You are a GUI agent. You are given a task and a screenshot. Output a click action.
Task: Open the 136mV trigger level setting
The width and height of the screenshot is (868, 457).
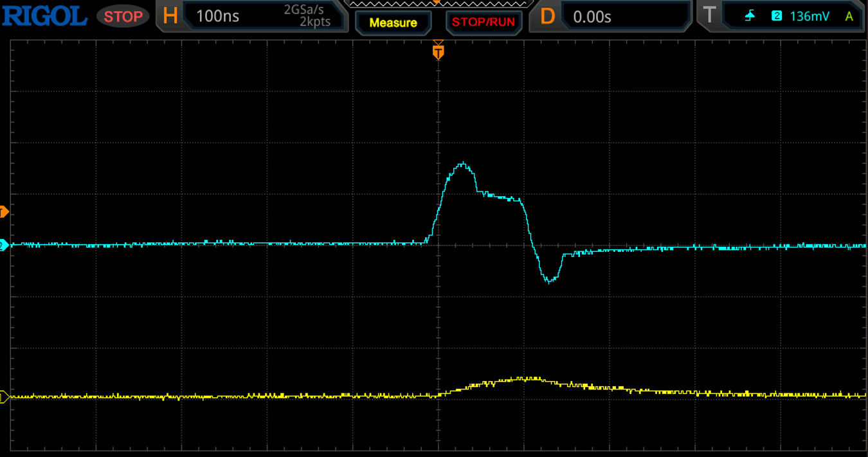(809, 17)
